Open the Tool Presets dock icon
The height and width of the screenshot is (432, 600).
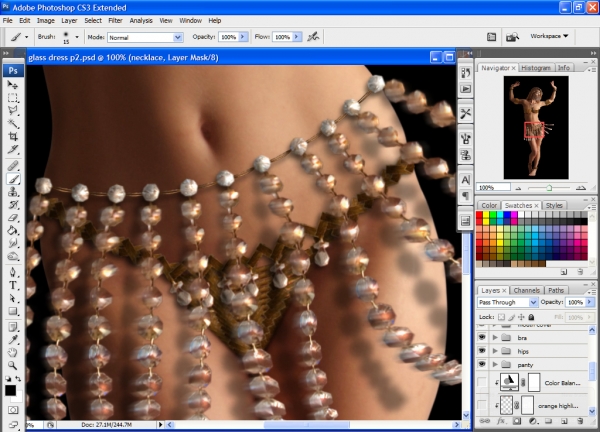(466, 113)
